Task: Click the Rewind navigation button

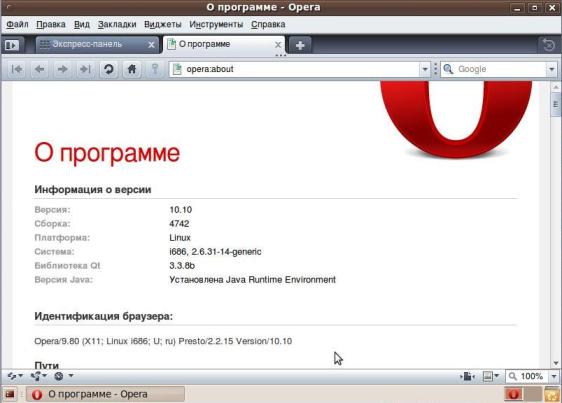Action: (16, 69)
